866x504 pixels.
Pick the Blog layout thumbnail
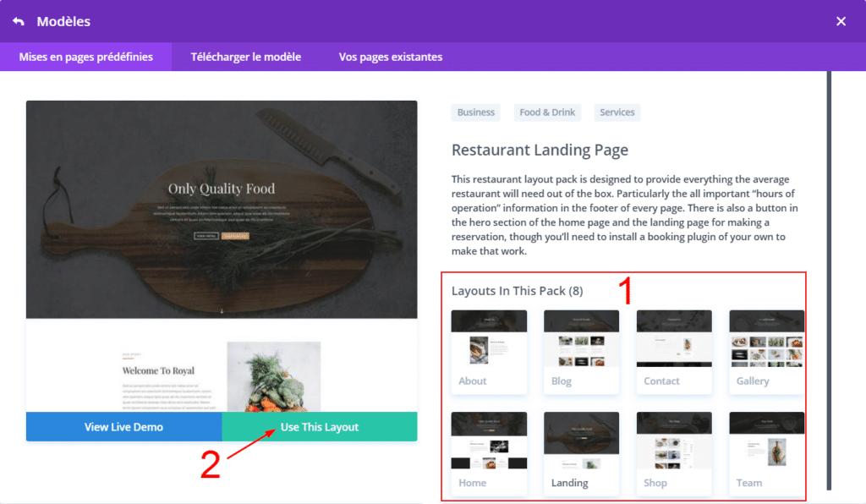[581, 350]
